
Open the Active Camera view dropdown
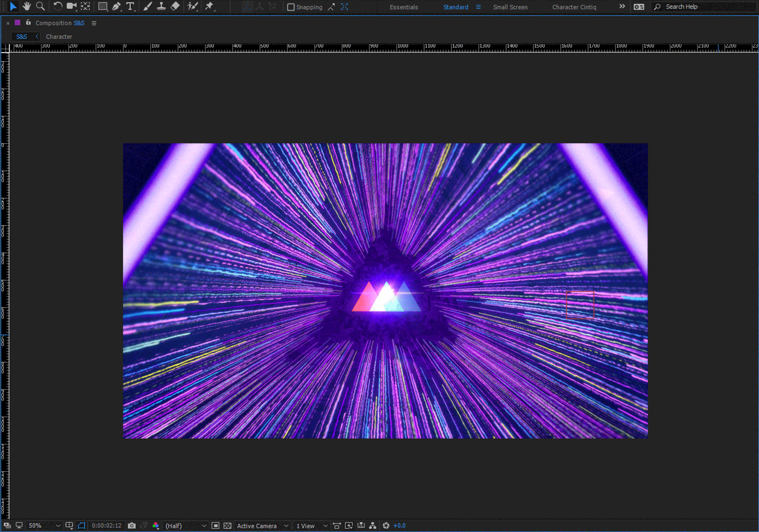(x=262, y=525)
